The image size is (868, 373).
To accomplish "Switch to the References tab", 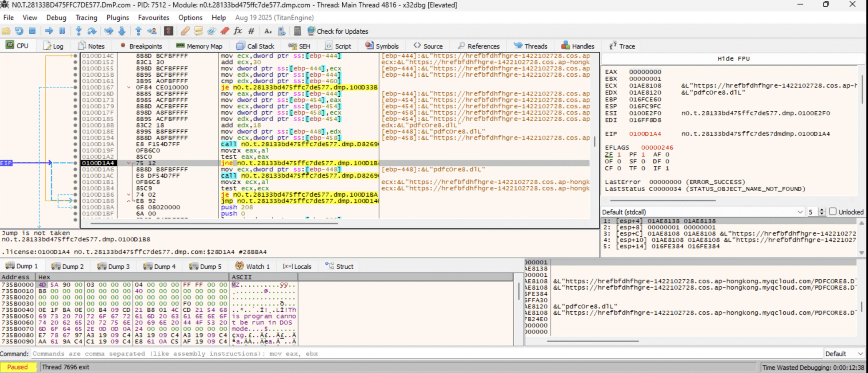I will pos(479,46).
